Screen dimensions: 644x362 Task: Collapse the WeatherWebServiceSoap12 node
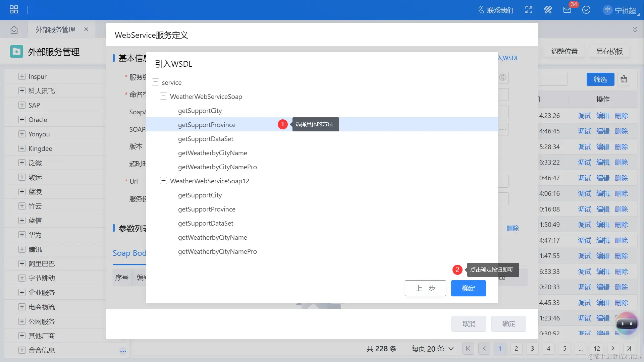(163, 181)
